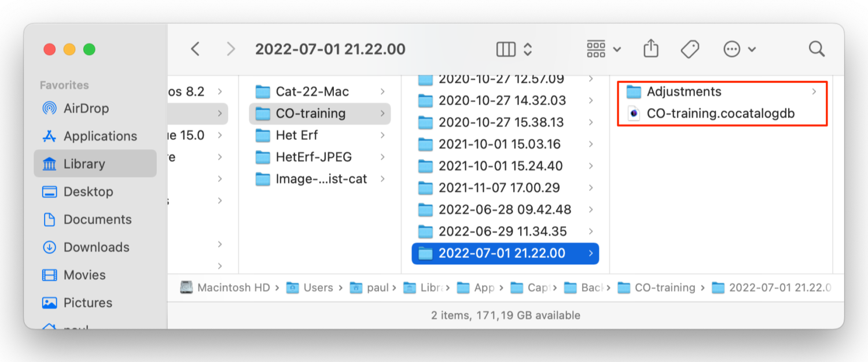Start a search with the magnifying glass icon
The height and width of the screenshot is (362, 868).
pyautogui.click(x=816, y=49)
